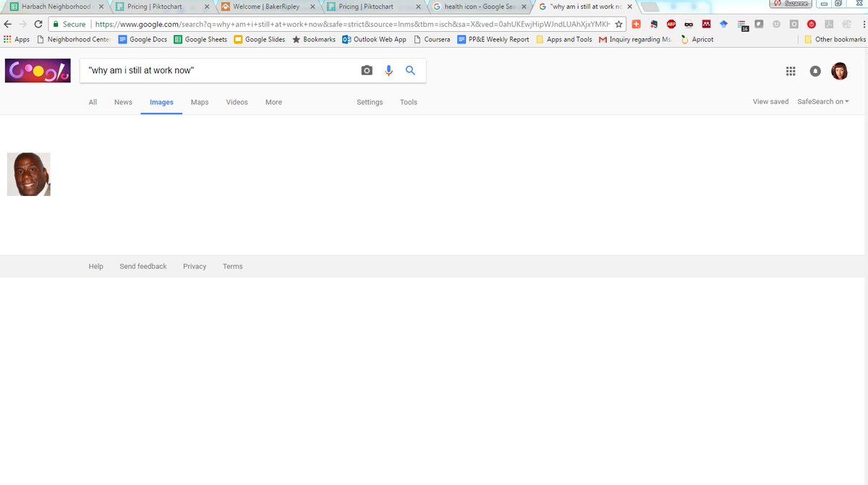868x485 pixels.
Task: Open the Privacy footer link
Action: (195, 267)
